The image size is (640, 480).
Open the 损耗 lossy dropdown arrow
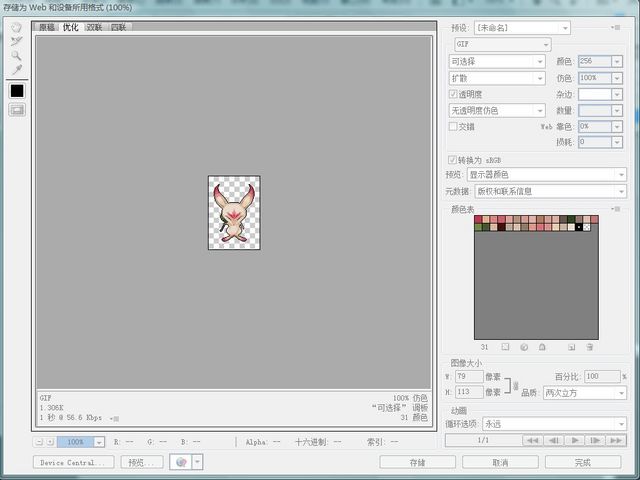click(617, 142)
